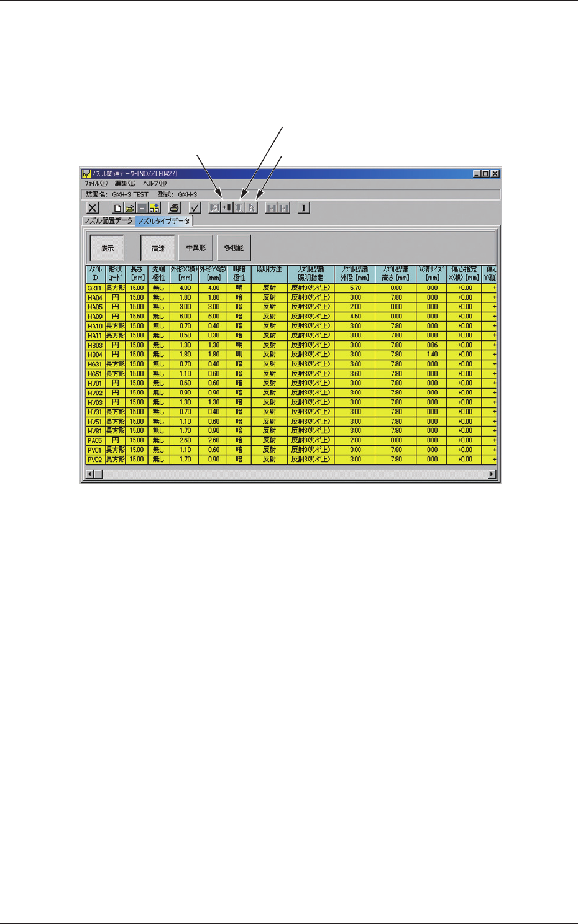Viewport: 578px width, 924px height.
Task: Toggle the 中異形 nozzle type button
Action: coord(196,248)
